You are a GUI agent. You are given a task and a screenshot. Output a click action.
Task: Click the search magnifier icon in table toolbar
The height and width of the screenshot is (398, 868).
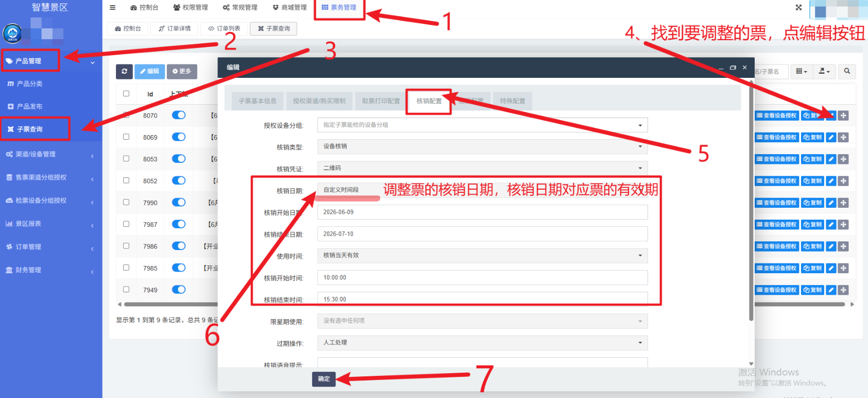tap(847, 71)
